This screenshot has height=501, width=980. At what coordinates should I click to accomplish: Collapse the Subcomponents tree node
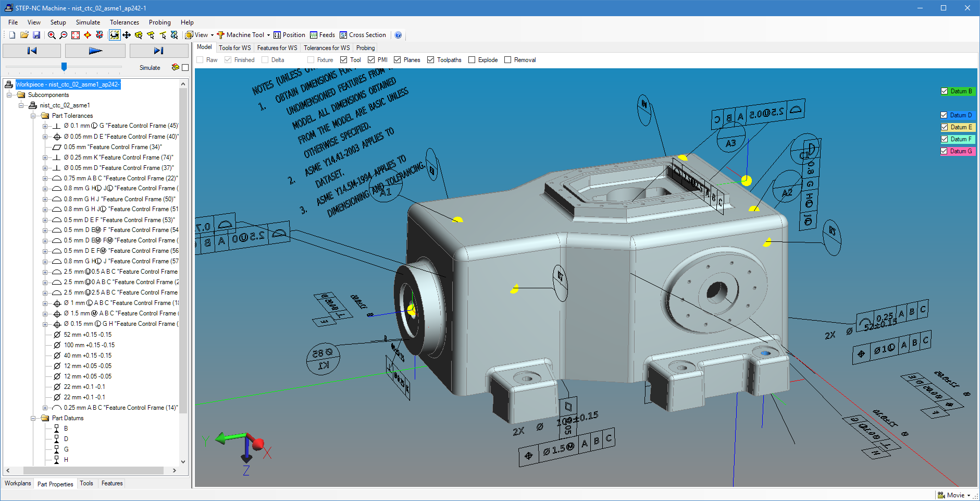[x=9, y=95]
